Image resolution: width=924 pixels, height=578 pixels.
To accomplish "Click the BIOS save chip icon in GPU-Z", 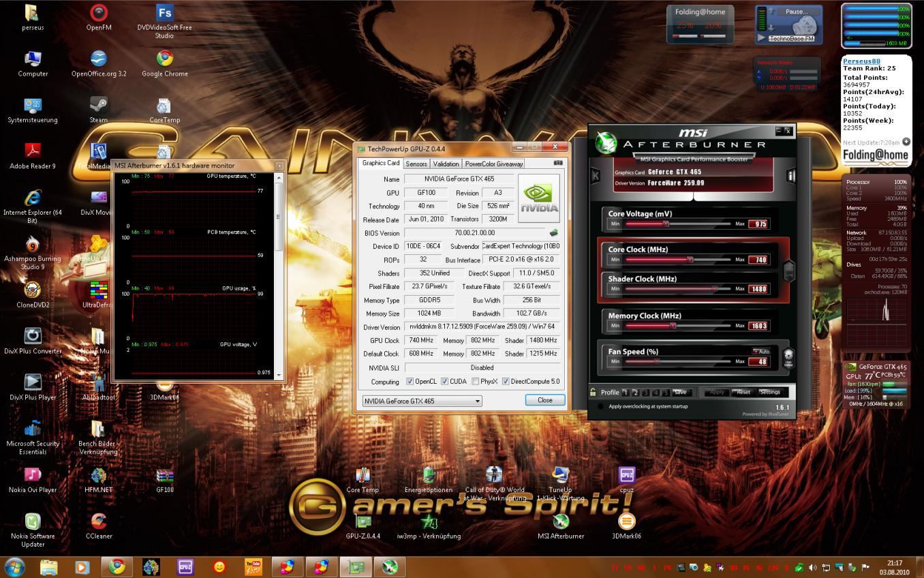I will click(553, 233).
